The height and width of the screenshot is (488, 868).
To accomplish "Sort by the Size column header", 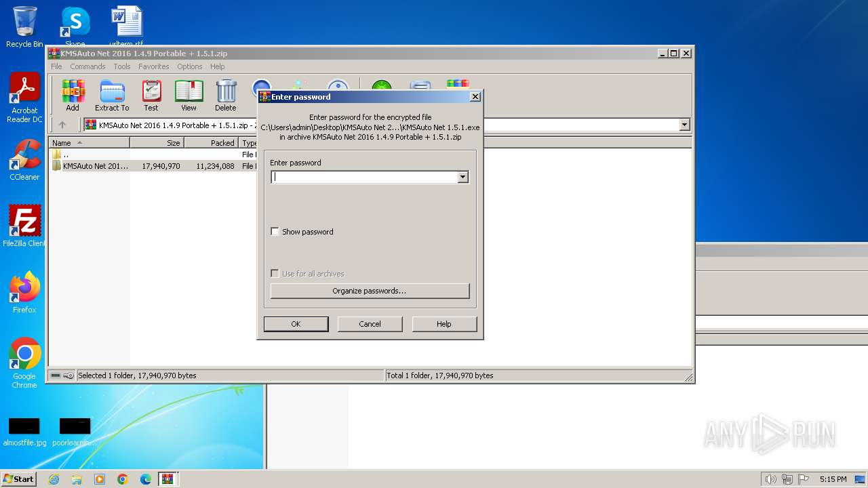I will 157,143.
